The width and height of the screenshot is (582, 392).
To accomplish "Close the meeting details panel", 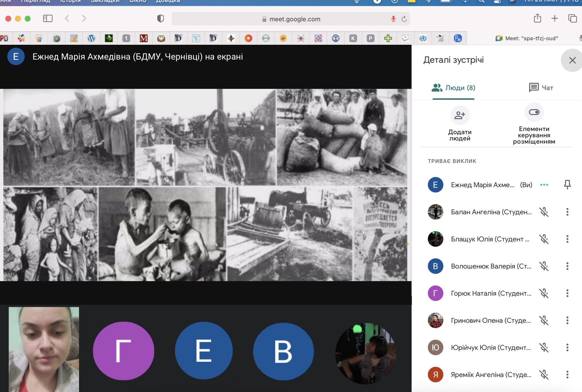I will click(x=572, y=60).
